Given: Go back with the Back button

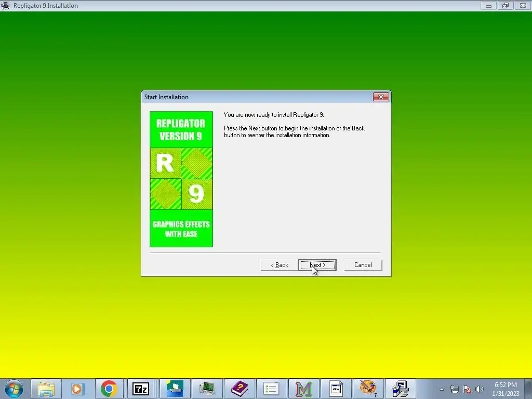Looking at the screenshot, I should point(279,265).
